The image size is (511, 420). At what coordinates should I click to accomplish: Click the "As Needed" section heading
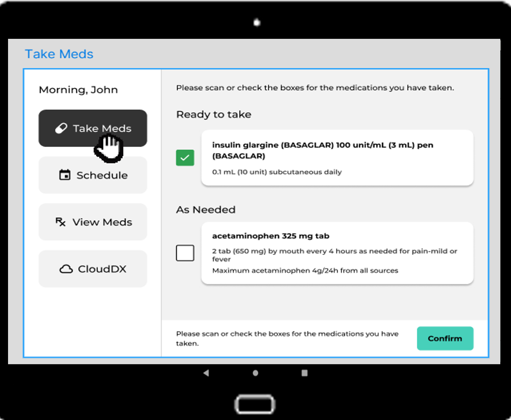point(206,209)
